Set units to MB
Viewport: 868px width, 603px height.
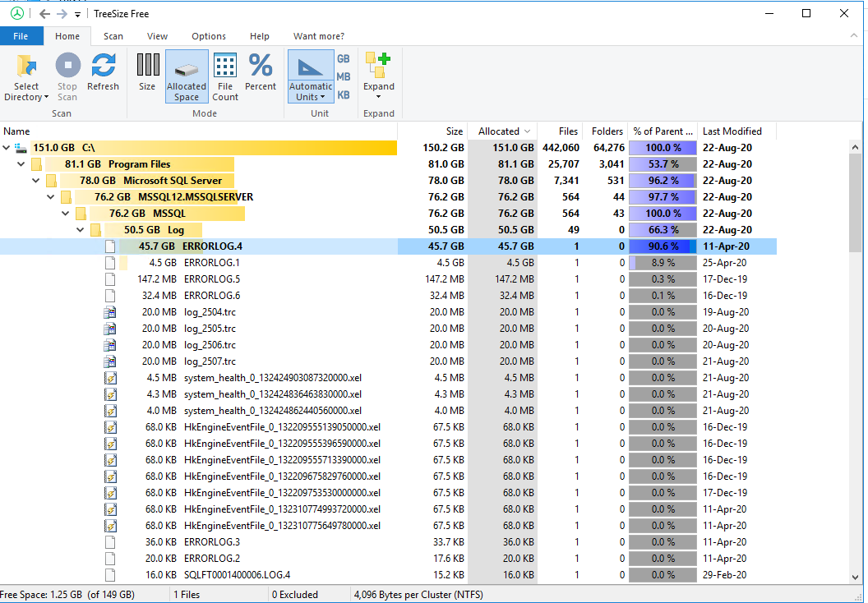pyautogui.click(x=344, y=77)
